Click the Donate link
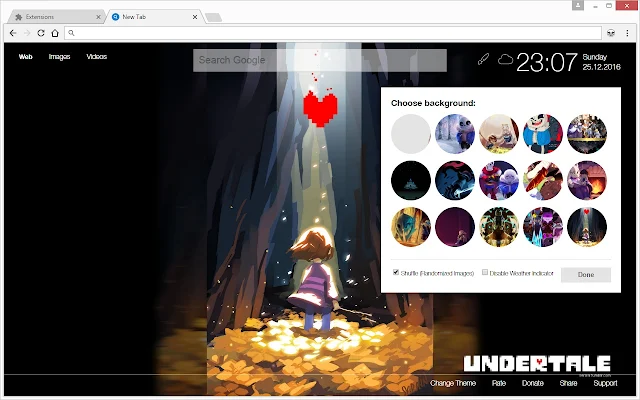The height and width of the screenshot is (400, 640). click(533, 383)
